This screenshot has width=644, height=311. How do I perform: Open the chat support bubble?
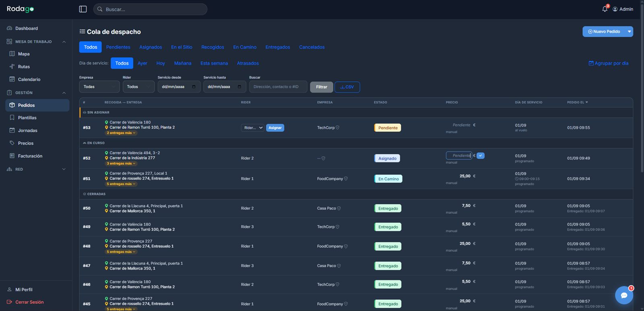[624, 295]
